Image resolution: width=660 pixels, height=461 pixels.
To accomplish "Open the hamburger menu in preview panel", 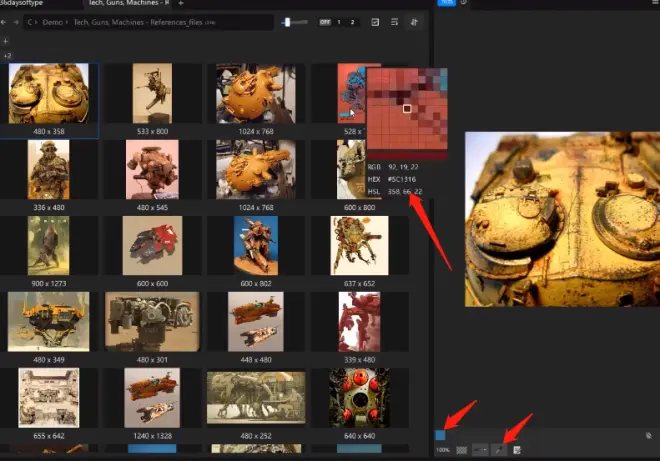I will (x=656, y=3).
